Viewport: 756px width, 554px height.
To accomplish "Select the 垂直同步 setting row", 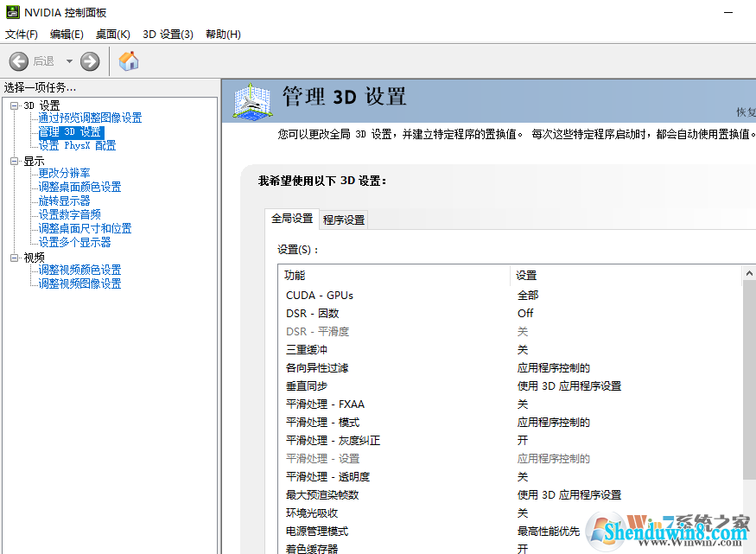I will pos(510,386).
